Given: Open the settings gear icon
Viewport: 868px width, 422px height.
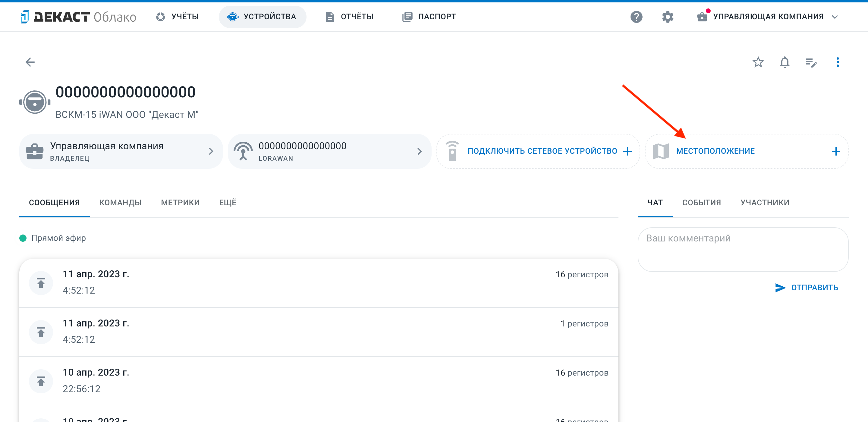Looking at the screenshot, I should click(668, 17).
